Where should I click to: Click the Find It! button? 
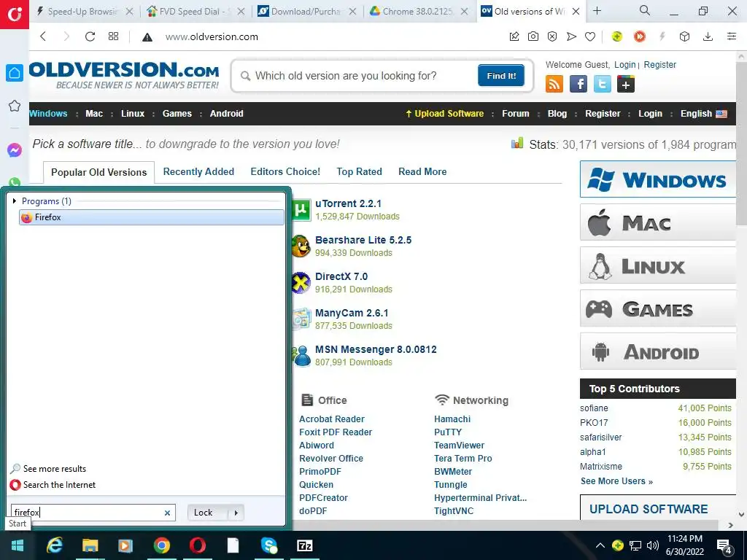point(501,76)
